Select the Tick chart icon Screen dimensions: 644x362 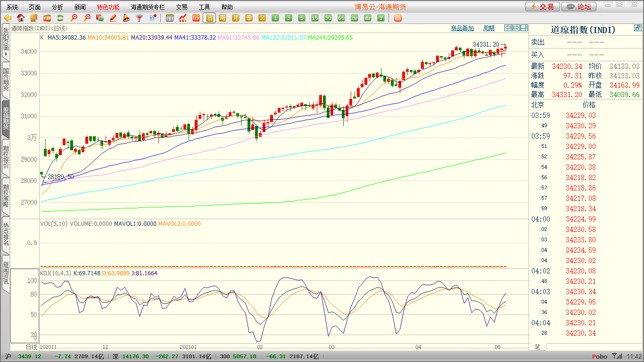[196, 18]
